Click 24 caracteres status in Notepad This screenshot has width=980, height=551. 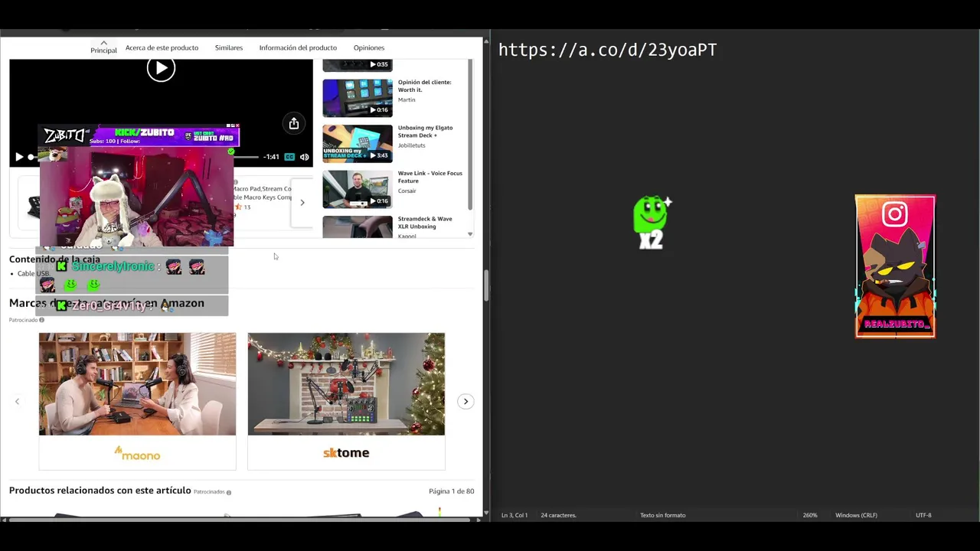[558, 515]
